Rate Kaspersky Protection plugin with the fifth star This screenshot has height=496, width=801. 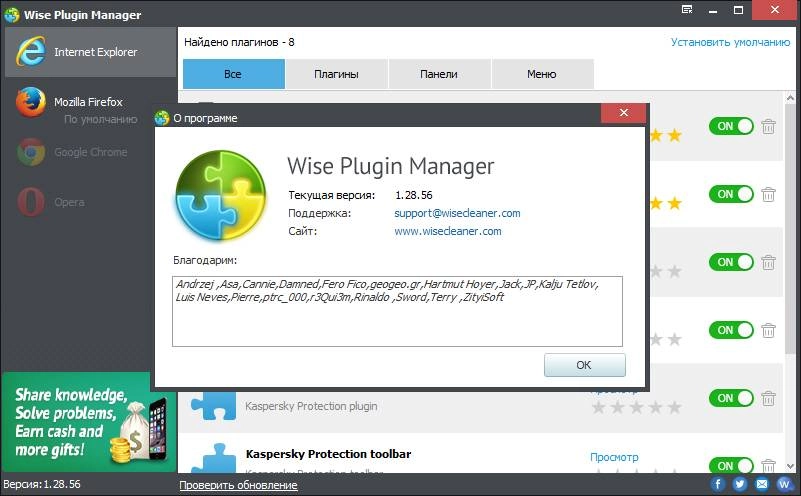coord(674,407)
